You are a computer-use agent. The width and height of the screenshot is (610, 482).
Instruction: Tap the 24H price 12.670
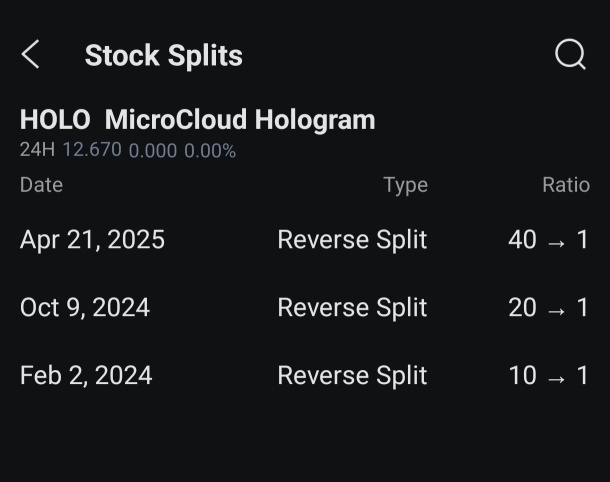tap(92, 150)
